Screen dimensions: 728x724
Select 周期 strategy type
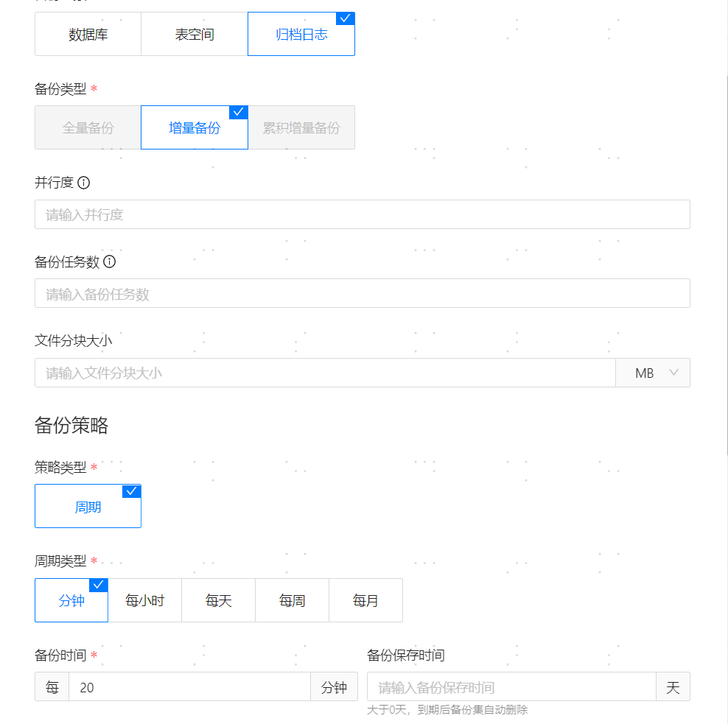[88, 507]
